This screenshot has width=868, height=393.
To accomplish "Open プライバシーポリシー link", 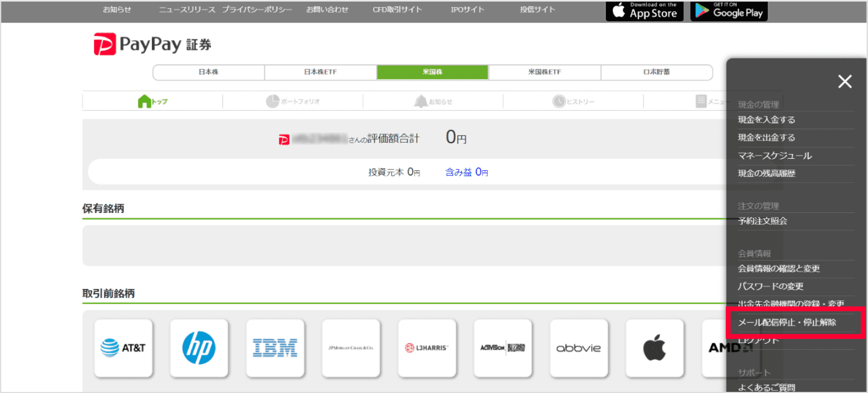I will click(x=257, y=10).
